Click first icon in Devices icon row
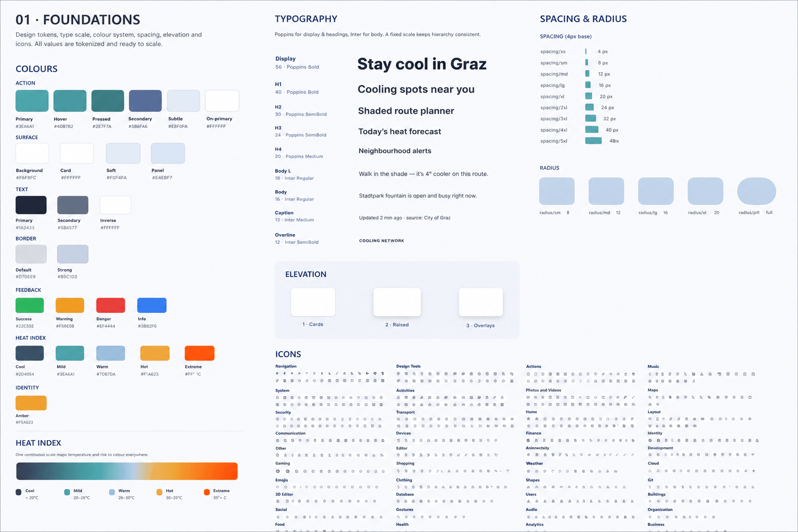This screenshot has width=798, height=532. [398, 441]
